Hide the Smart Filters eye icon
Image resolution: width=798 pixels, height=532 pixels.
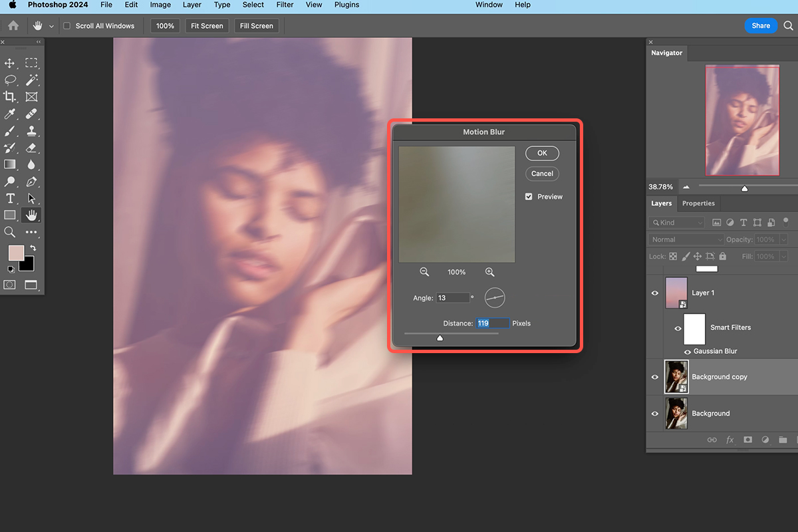[x=678, y=328]
